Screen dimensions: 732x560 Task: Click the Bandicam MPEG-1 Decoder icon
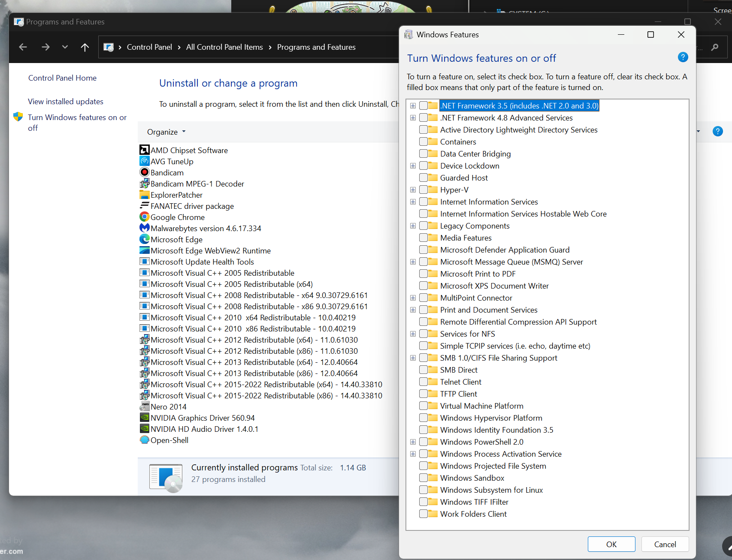pos(145,184)
